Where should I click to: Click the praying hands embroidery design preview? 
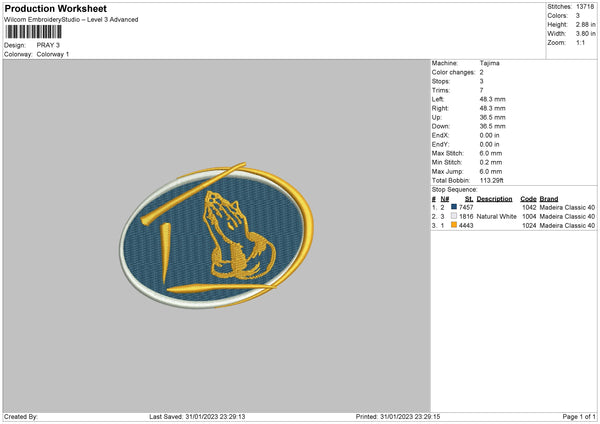216,235
